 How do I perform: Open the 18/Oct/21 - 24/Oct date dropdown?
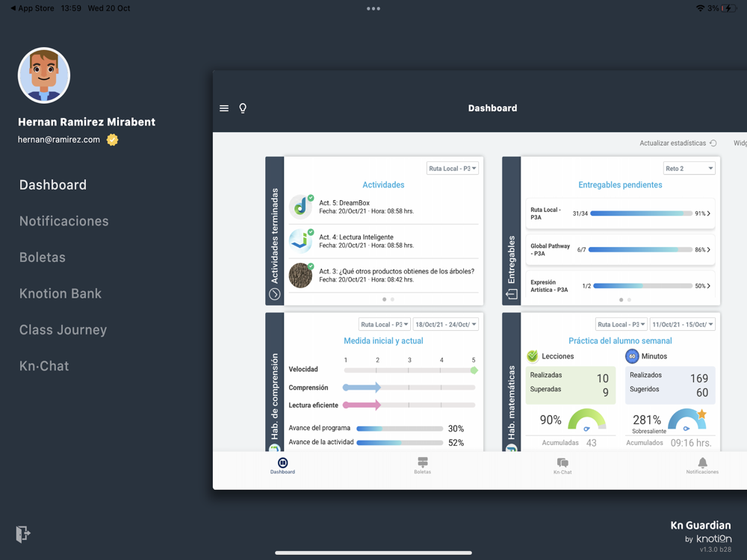pyautogui.click(x=445, y=324)
